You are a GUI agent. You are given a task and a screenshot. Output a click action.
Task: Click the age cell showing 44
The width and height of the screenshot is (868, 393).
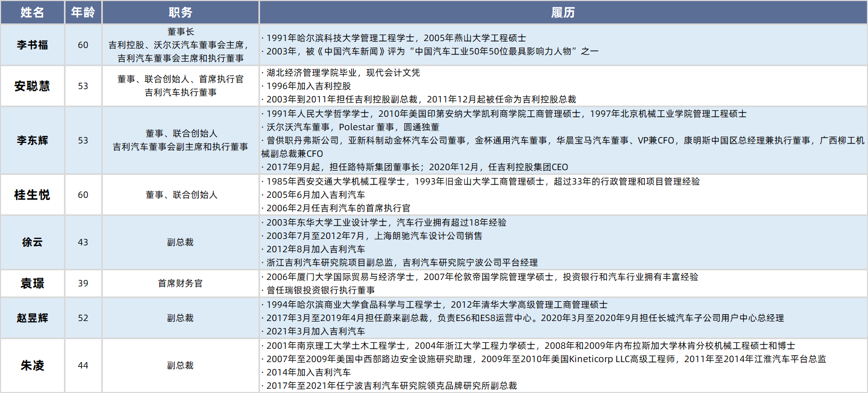click(83, 365)
